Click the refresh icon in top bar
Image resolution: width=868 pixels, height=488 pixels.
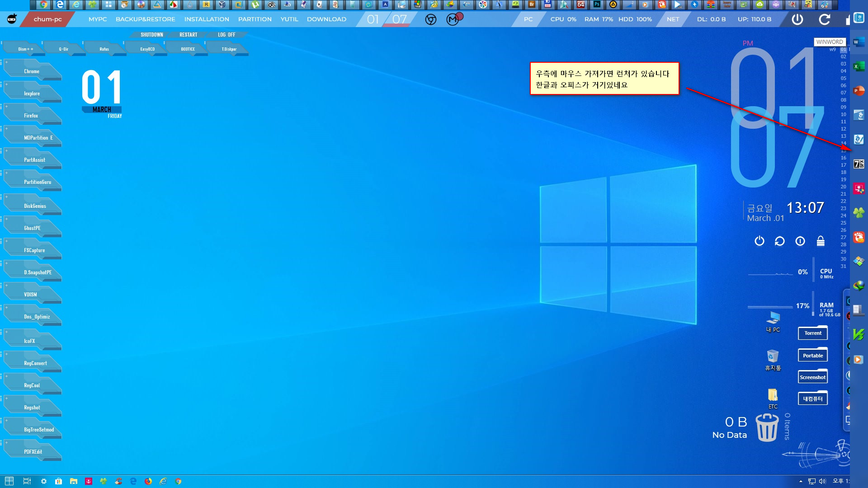click(825, 19)
